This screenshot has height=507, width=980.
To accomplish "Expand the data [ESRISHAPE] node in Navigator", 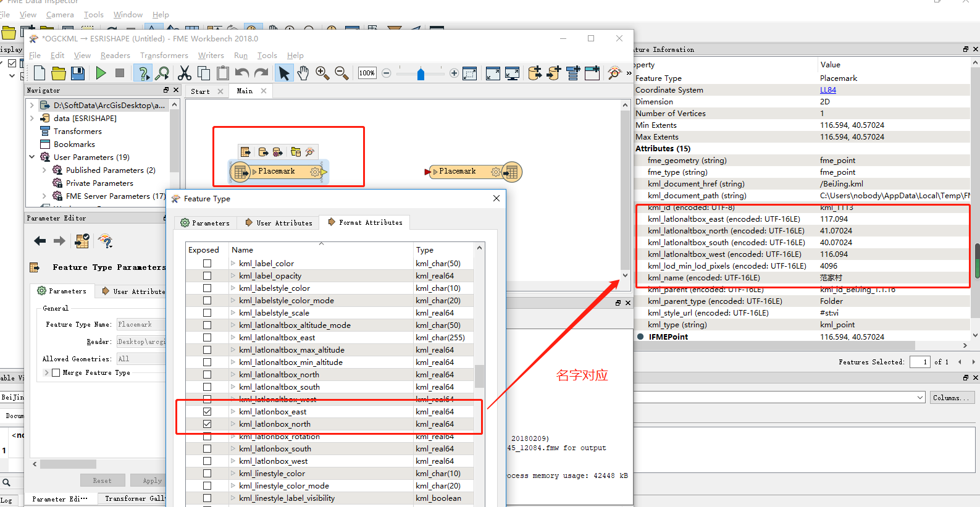I will click(31, 118).
